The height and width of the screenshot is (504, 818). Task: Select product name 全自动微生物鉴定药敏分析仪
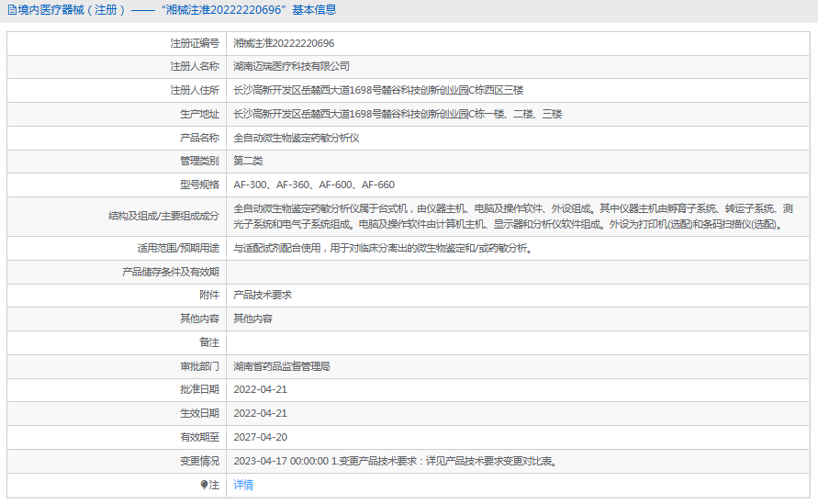pyautogui.click(x=297, y=138)
